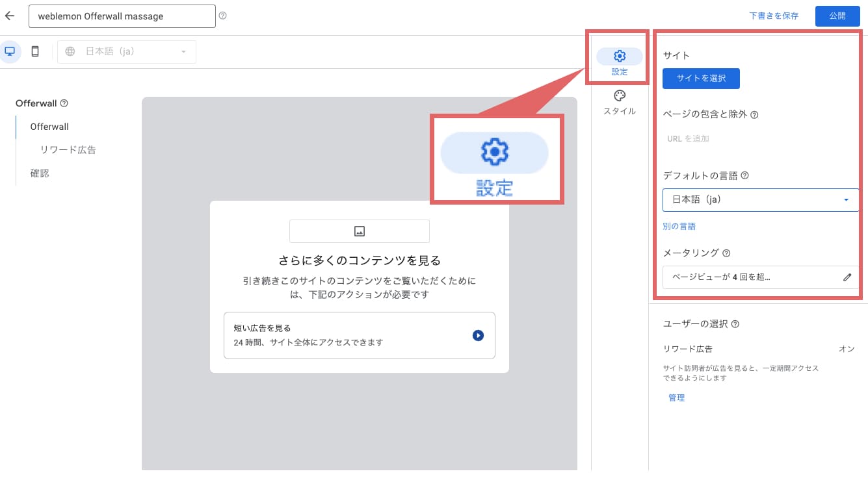Viewport: 868px width, 480px height.
Task: Edit metering rule with the pencil icon
Action: pyautogui.click(x=848, y=277)
